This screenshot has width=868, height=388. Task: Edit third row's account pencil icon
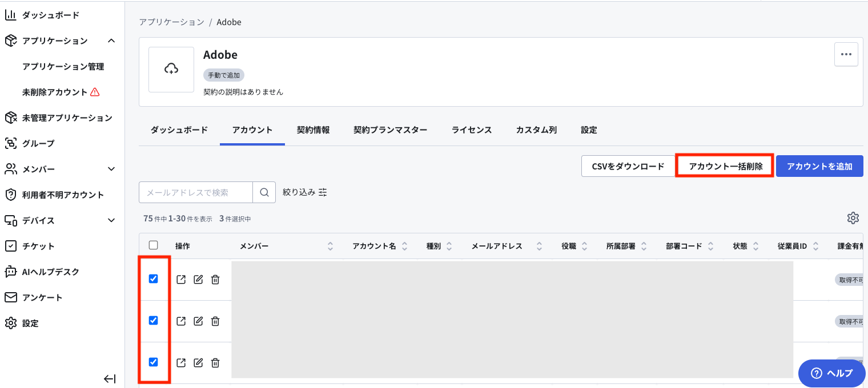[198, 363]
